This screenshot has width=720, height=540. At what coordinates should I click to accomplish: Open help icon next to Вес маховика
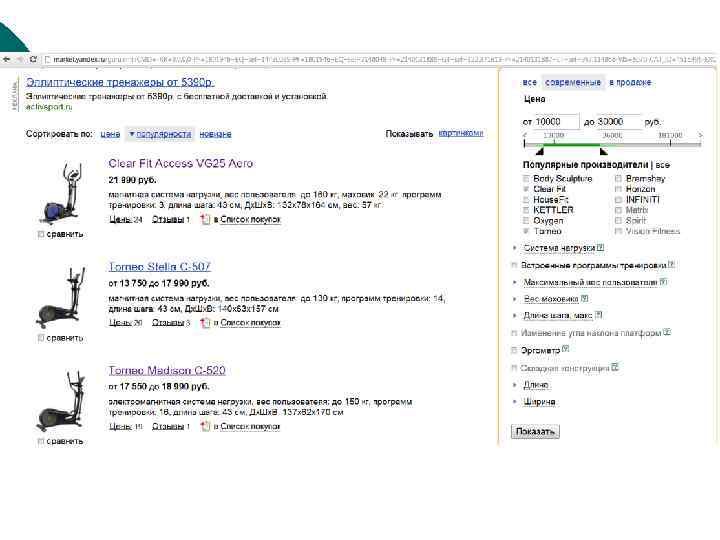584,298
